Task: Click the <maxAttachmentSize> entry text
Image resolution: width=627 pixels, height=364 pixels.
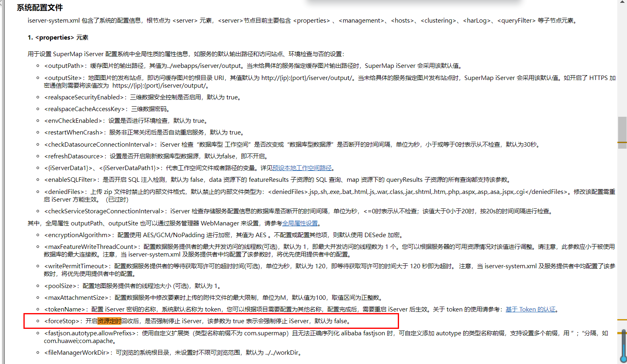Action: pos(214,298)
